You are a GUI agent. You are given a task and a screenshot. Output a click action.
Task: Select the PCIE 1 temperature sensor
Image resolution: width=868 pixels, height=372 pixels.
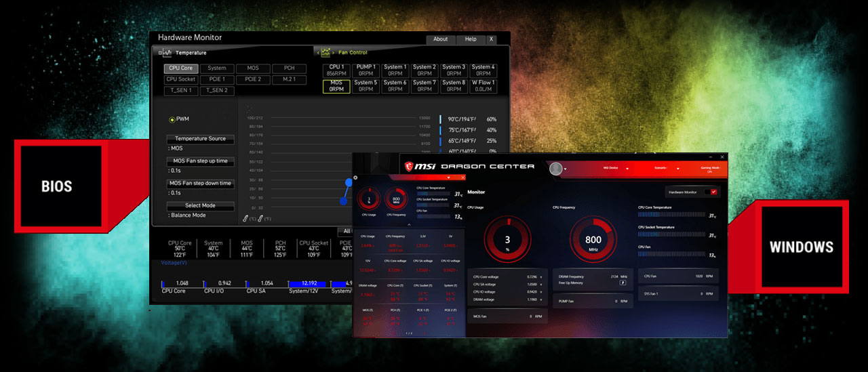pyautogui.click(x=217, y=79)
